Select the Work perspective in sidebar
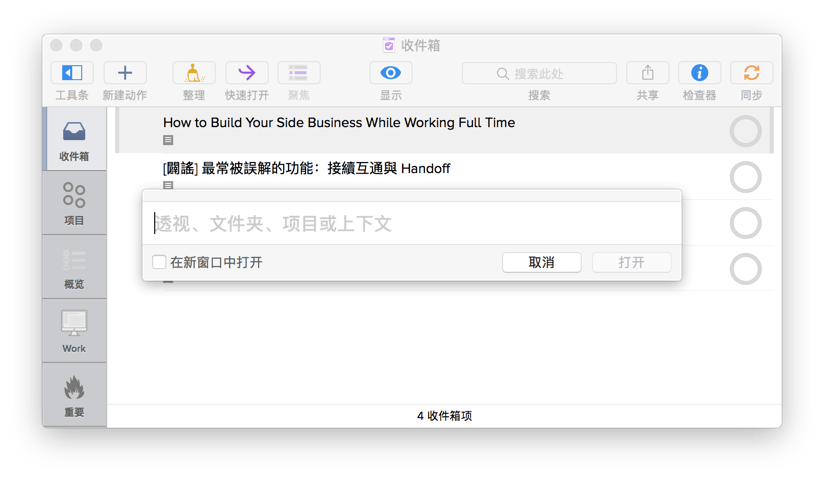This screenshot has width=824, height=478. 74,331
